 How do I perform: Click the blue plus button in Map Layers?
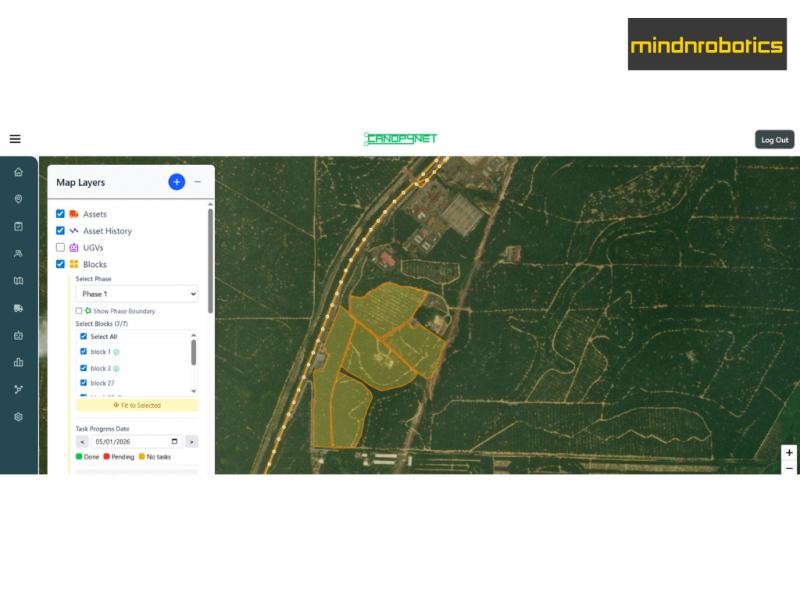click(176, 182)
